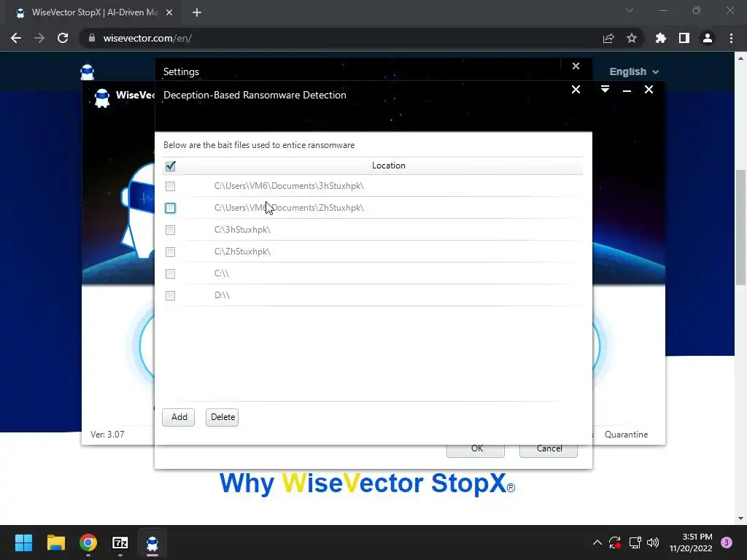Reload the wisevector.com page

pos(63,38)
